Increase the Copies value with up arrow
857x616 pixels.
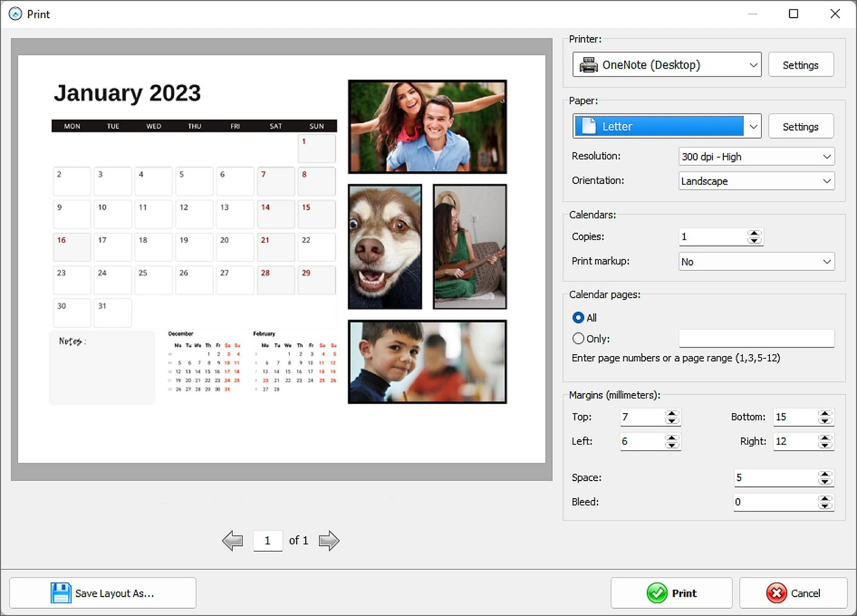click(x=754, y=233)
